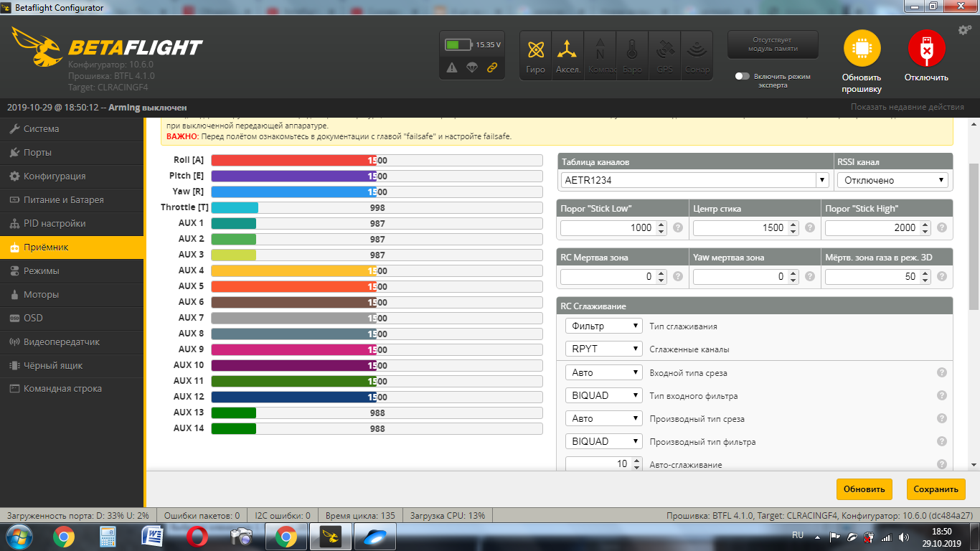980x551 pixels.
Task: Click Обновить прошивку firmware flasher icon
Action: 862,49
